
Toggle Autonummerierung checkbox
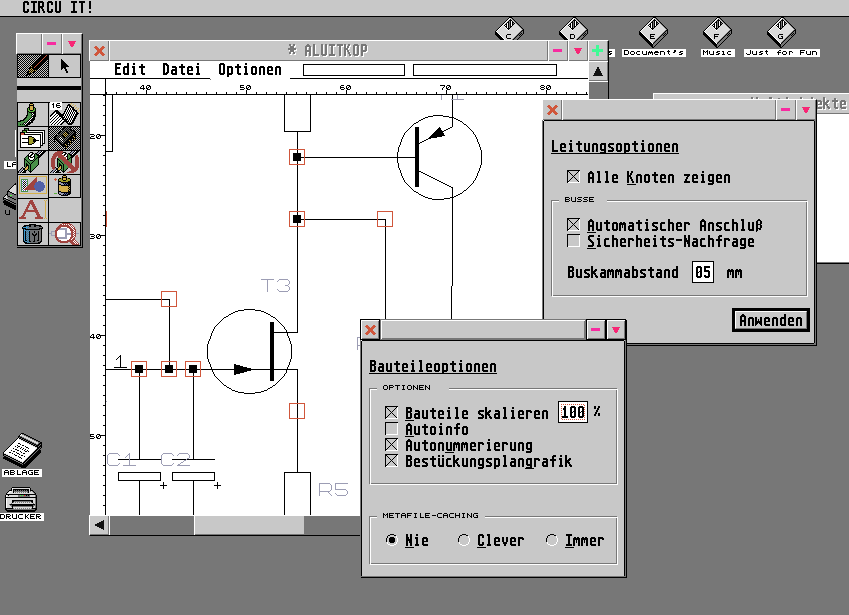tap(391, 445)
